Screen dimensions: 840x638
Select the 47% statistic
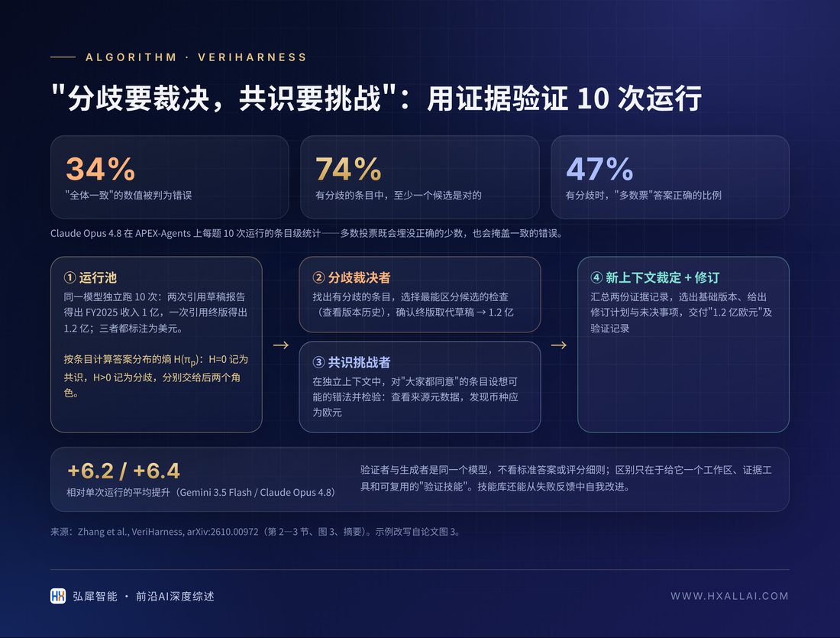[x=599, y=169]
